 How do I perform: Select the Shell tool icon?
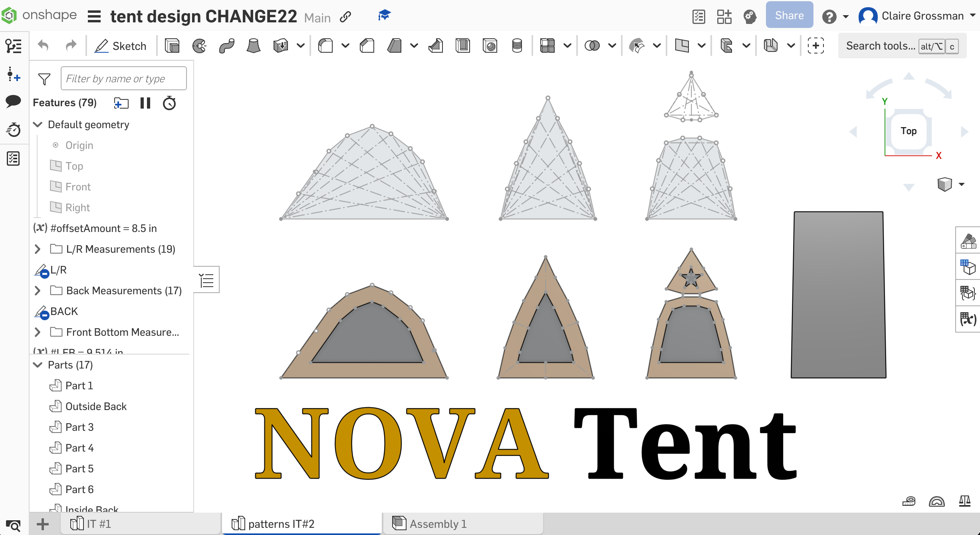[x=463, y=46]
